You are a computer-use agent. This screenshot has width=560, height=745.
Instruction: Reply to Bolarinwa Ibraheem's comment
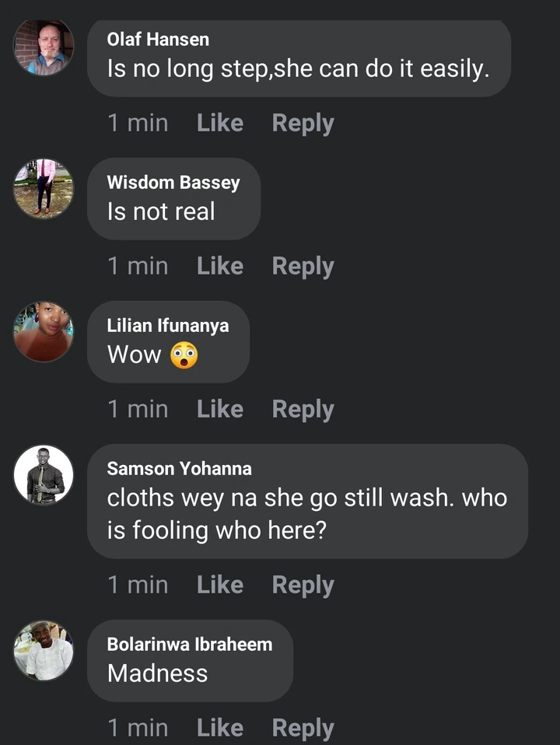click(303, 728)
